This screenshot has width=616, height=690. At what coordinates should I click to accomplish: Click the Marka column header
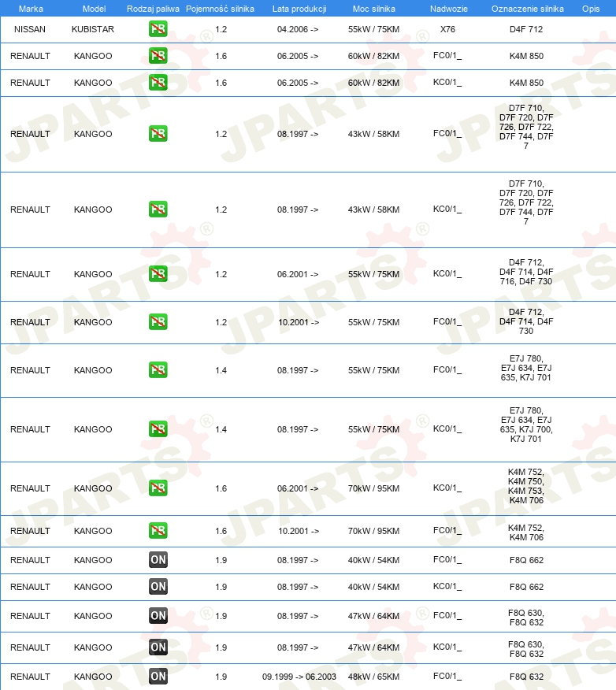click(31, 9)
